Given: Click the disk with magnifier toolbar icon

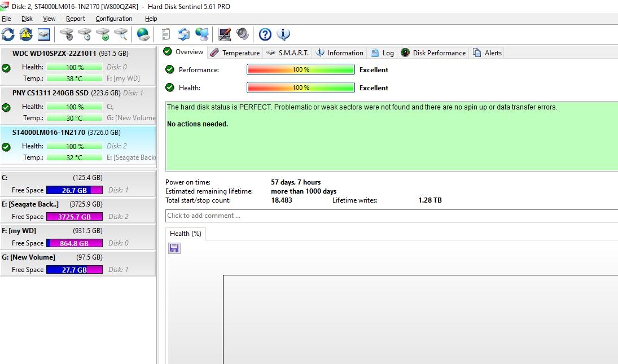Looking at the screenshot, I should [x=121, y=34].
